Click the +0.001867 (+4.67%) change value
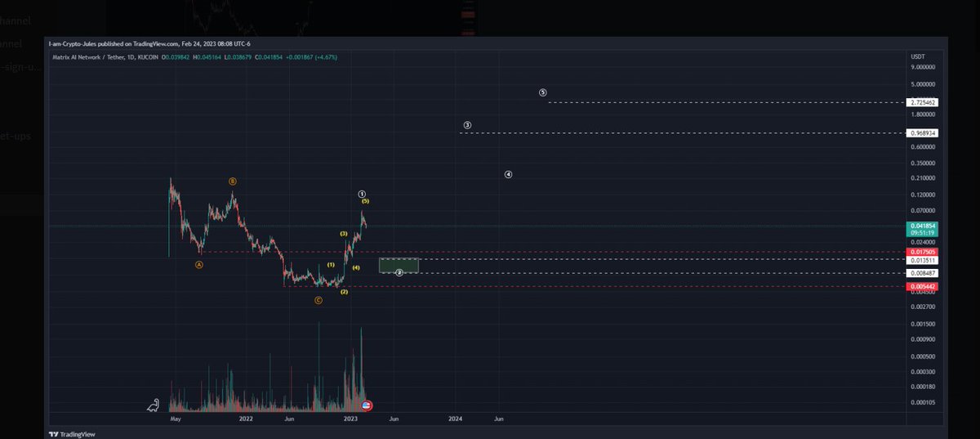Image resolution: width=980 pixels, height=439 pixels. pyautogui.click(x=311, y=57)
